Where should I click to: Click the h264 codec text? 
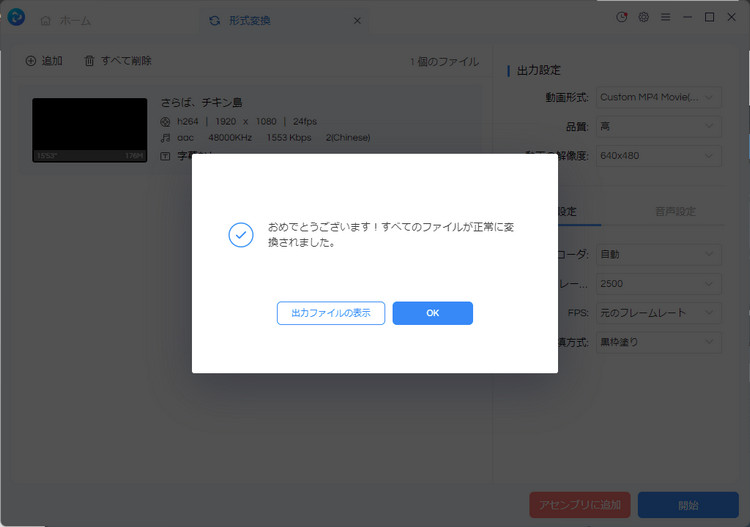(188, 121)
